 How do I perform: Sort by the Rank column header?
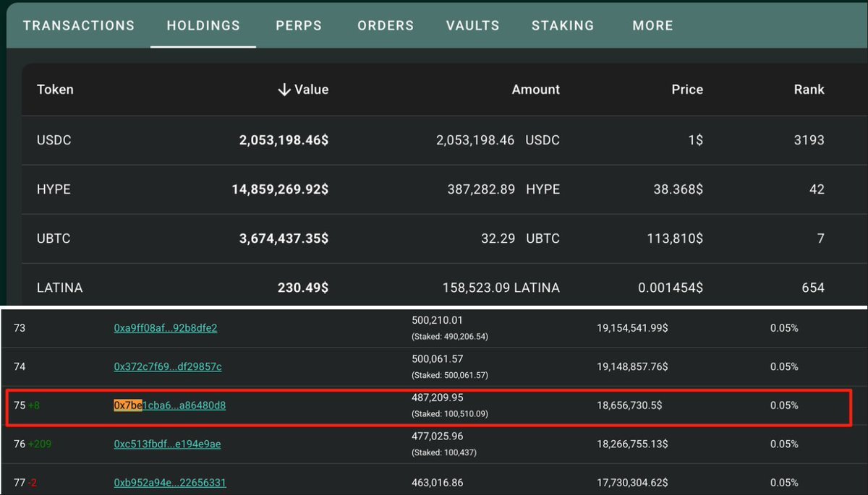(x=809, y=90)
